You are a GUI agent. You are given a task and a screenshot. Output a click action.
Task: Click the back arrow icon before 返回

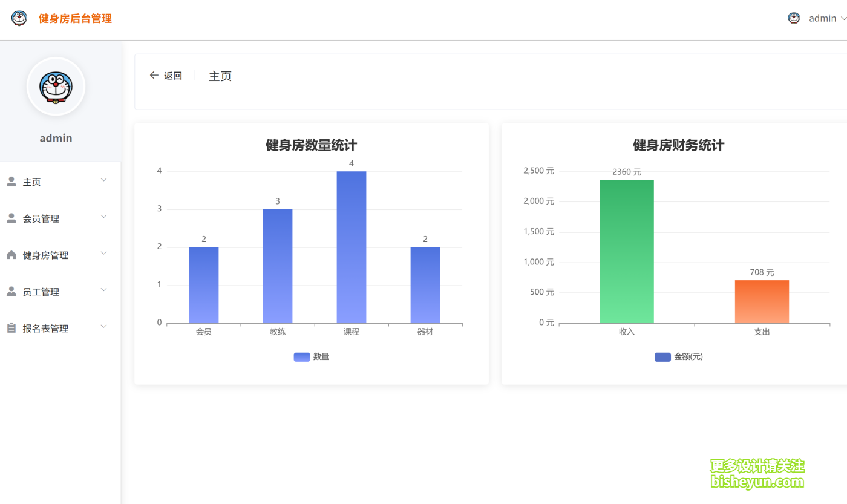click(154, 75)
